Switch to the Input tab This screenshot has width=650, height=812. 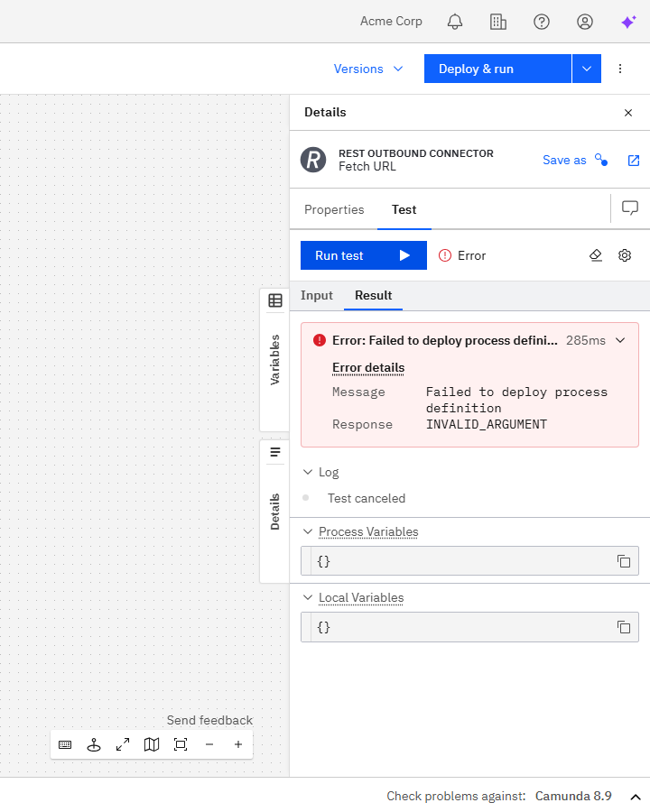point(317,295)
